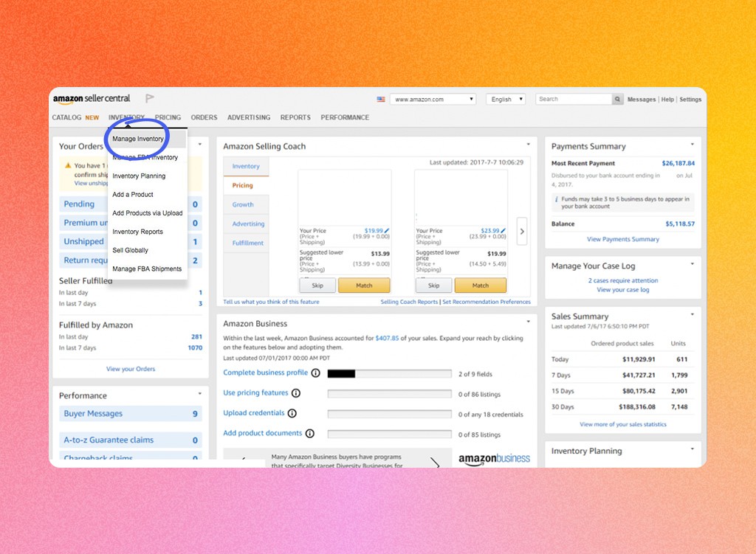Image resolution: width=756 pixels, height=554 pixels.
Task: Click info icon beside Complete business profile
Action: (316, 373)
